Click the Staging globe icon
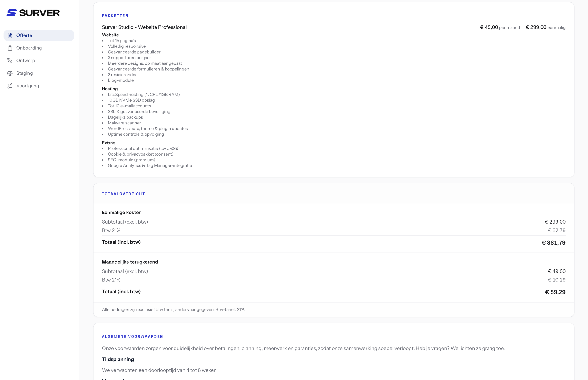 click(x=10, y=73)
